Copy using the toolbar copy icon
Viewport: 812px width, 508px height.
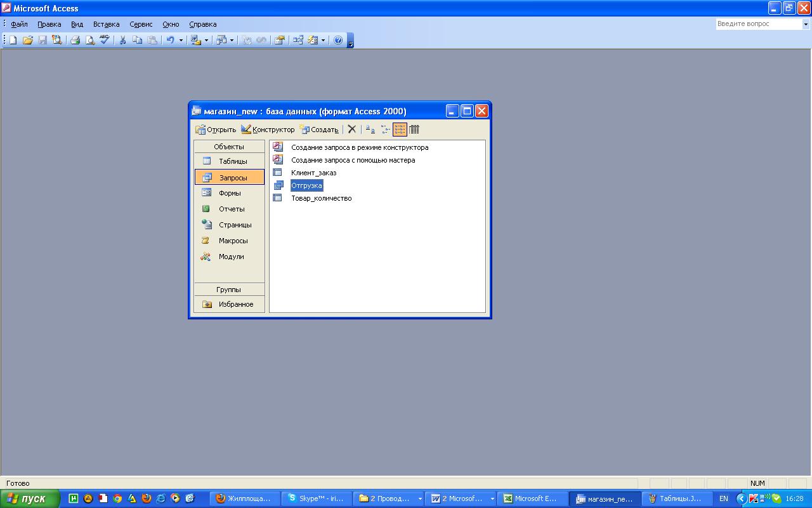pos(137,40)
